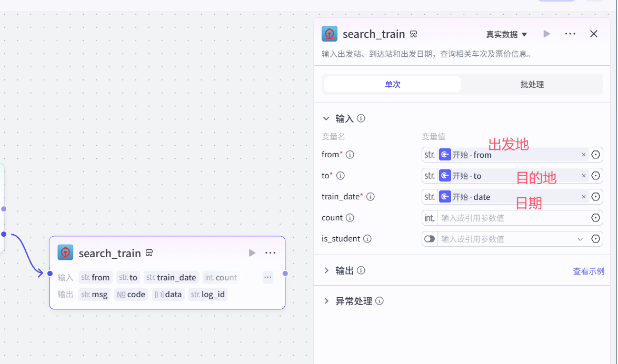618x364 pixels.
Task: Click the str. train_date tag on node
Action: [x=171, y=277]
